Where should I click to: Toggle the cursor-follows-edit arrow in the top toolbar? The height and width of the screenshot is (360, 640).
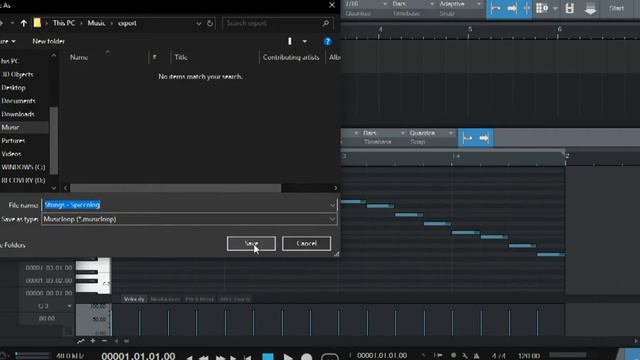513,8
